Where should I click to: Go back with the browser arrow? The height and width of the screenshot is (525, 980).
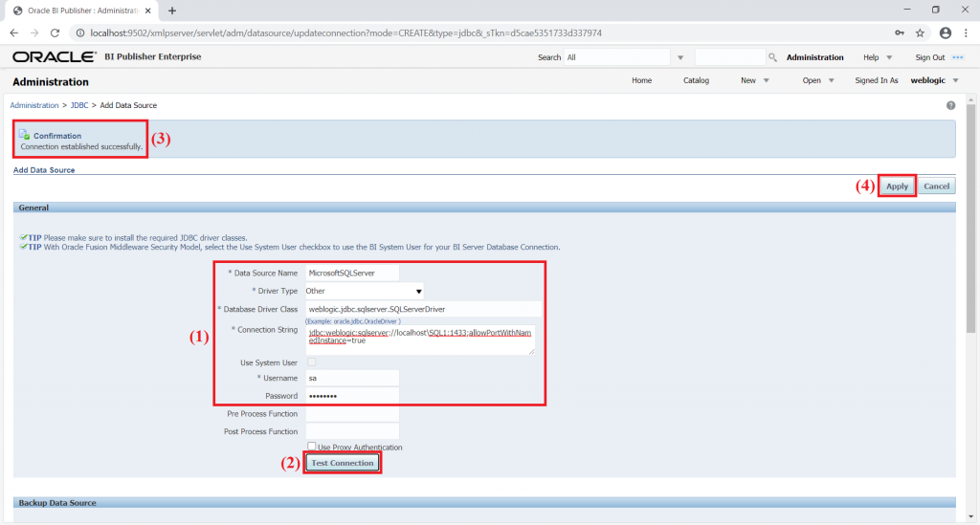[13, 33]
